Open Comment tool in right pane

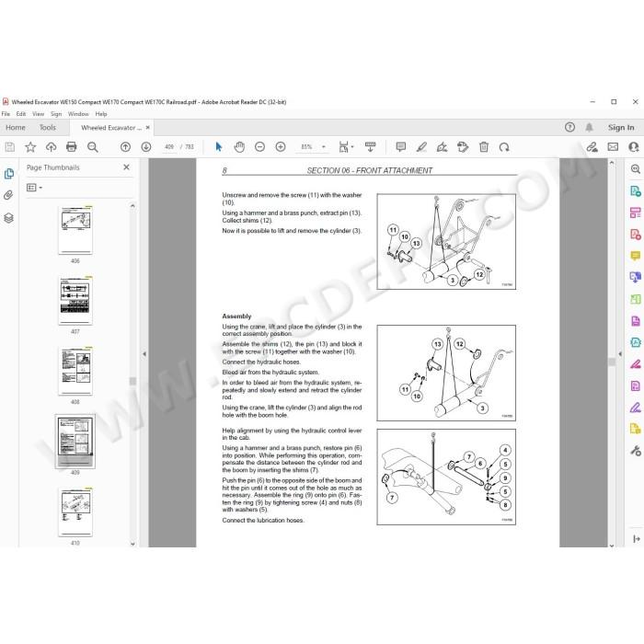[636, 256]
